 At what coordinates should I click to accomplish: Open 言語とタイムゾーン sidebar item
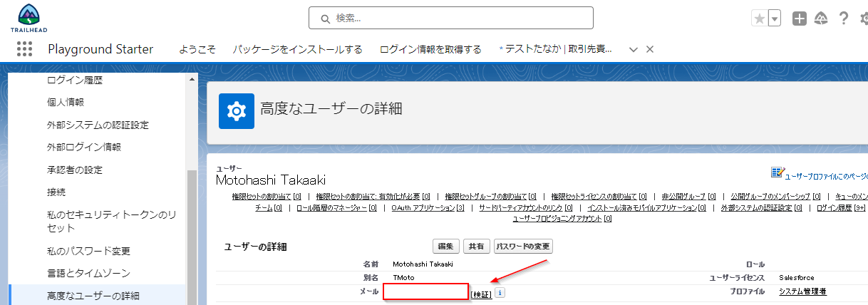pos(88,273)
